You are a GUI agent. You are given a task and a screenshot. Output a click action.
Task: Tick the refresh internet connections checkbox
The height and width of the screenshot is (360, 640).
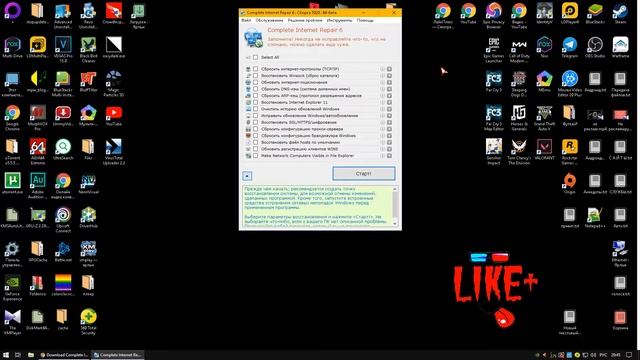pos(256,82)
